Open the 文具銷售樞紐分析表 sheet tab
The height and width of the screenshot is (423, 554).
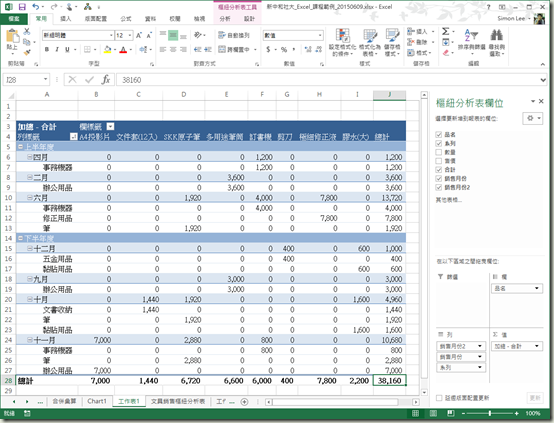click(x=178, y=401)
